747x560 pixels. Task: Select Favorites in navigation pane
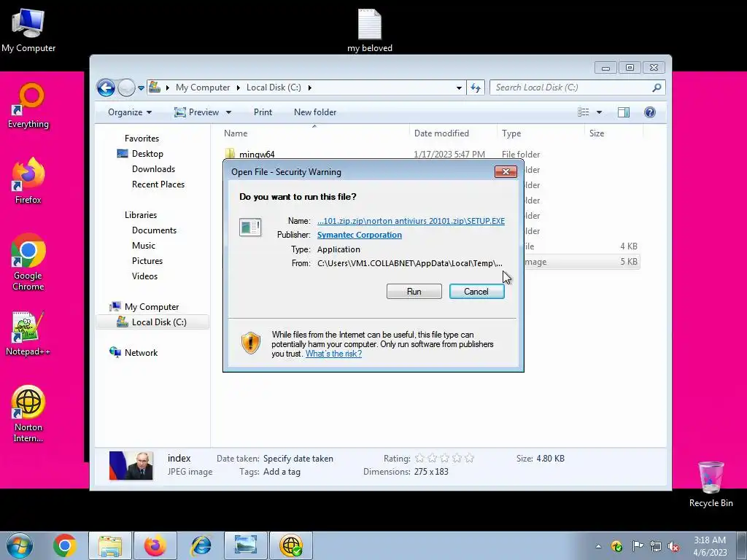coord(142,139)
